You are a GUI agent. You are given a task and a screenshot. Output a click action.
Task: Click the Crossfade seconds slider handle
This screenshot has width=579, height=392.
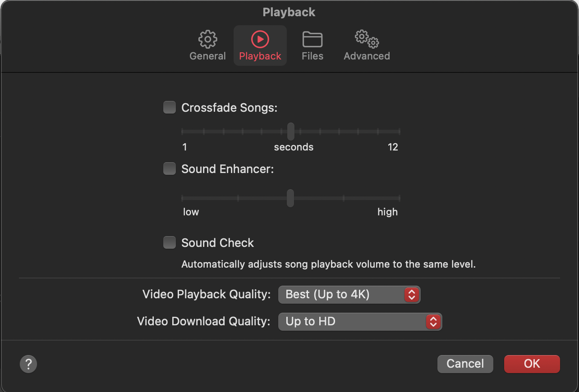(291, 132)
